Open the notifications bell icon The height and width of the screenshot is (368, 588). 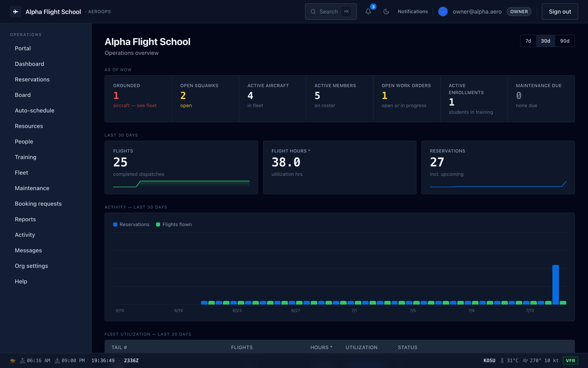point(368,12)
